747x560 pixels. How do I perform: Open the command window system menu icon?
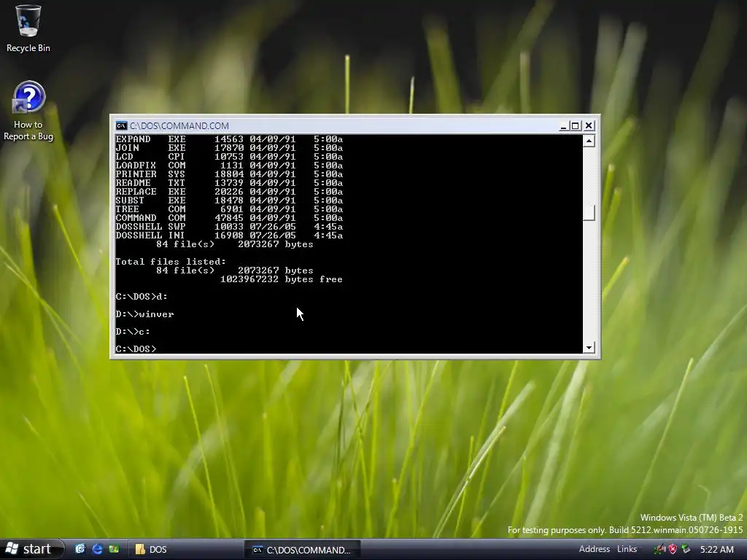(122, 125)
